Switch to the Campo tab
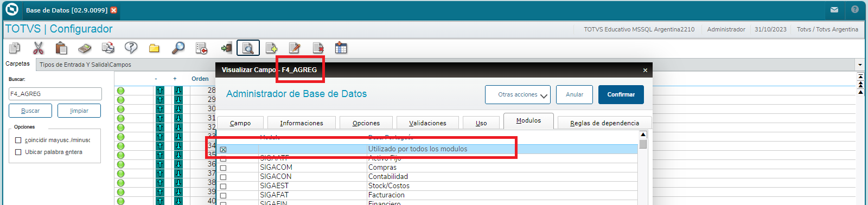The image size is (868, 205). pos(240,123)
